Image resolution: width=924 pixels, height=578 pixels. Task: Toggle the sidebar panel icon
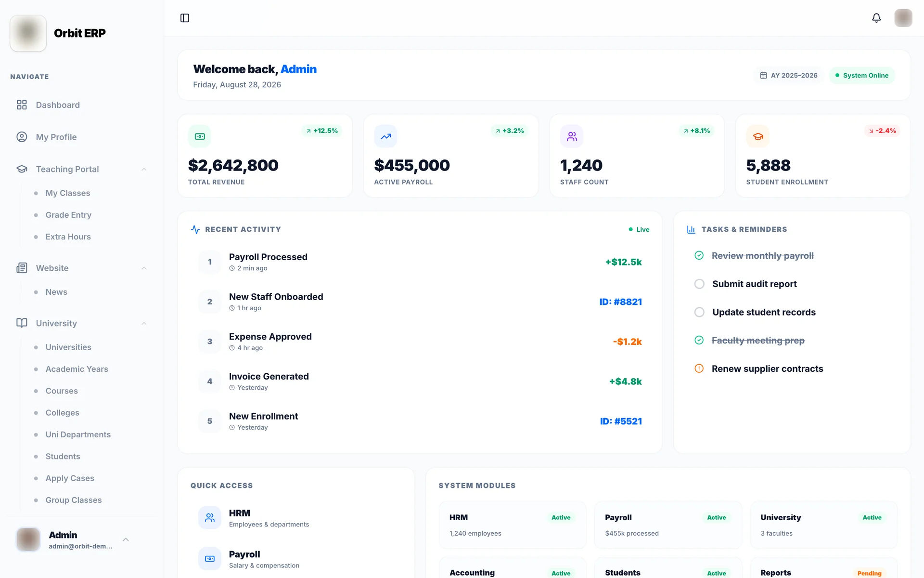185,18
